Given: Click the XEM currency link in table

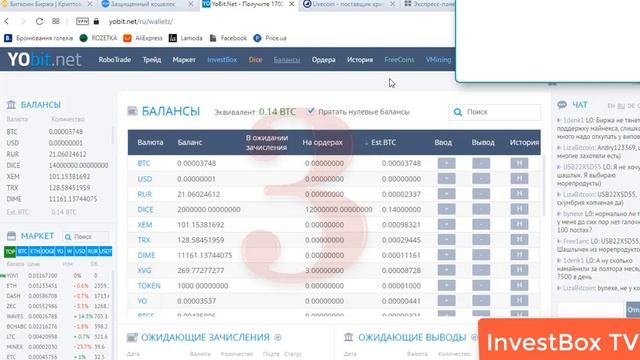Looking at the screenshot, I should pyautogui.click(x=144, y=225).
